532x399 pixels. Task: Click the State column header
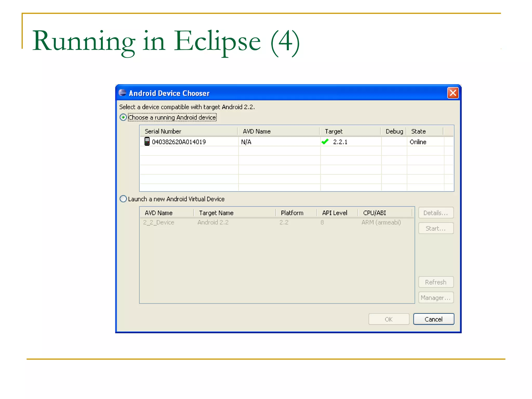click(425, 131)
